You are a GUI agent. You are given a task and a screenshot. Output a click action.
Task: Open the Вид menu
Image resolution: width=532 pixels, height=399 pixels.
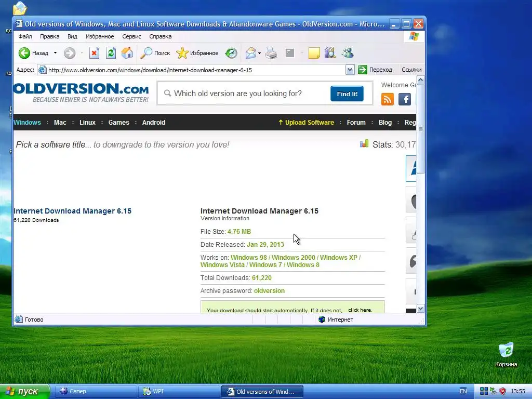click(72, 36)
